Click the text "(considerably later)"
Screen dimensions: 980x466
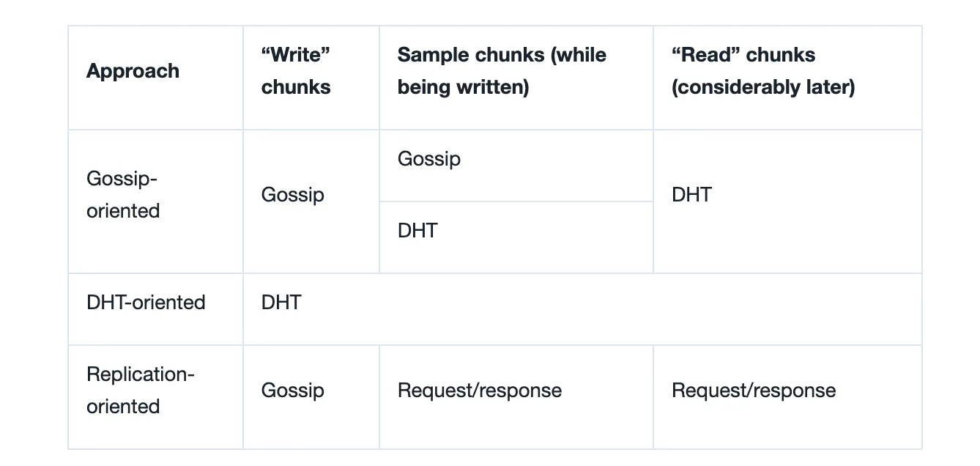[x=763, y=87]
